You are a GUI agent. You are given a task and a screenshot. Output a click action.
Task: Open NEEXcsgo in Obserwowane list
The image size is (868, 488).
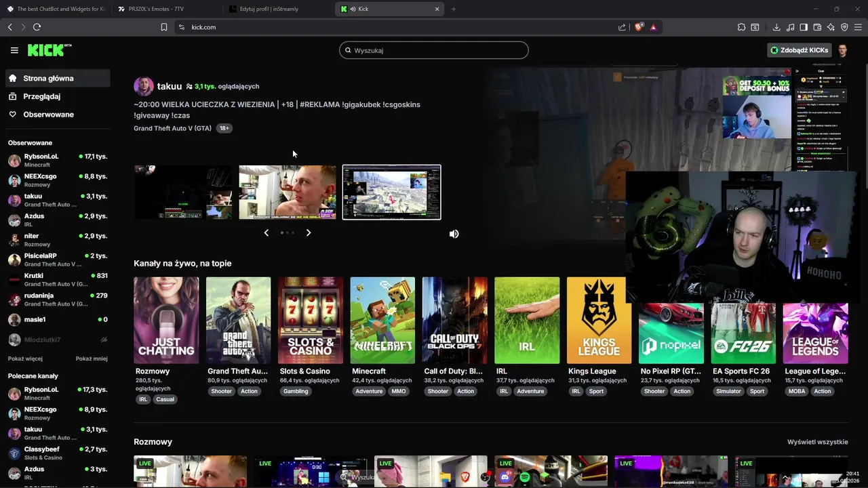coord(57,180)
